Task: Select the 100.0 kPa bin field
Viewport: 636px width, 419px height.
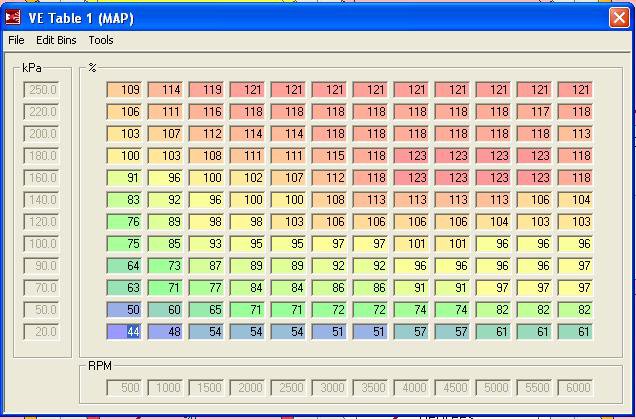Action: pyautogui.click(x=42, y=243)
